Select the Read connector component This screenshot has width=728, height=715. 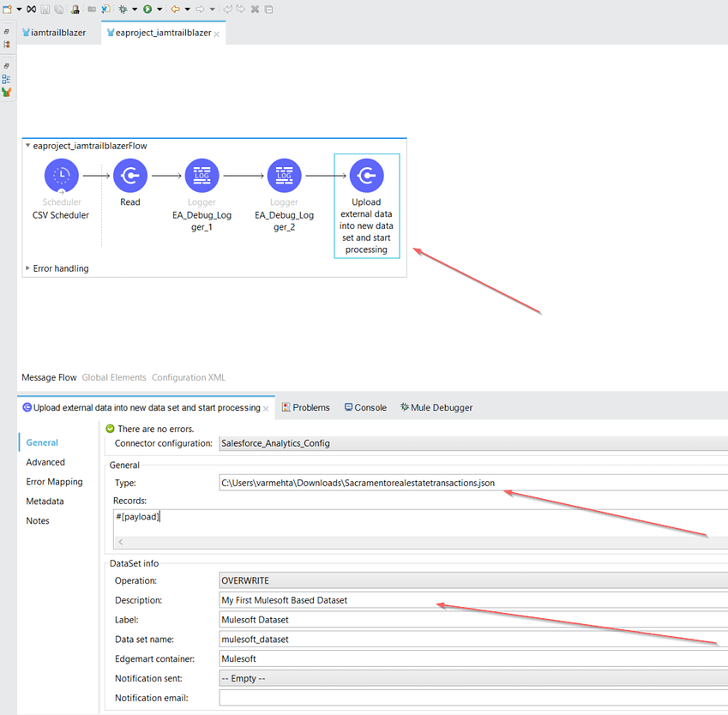(130, 176)
